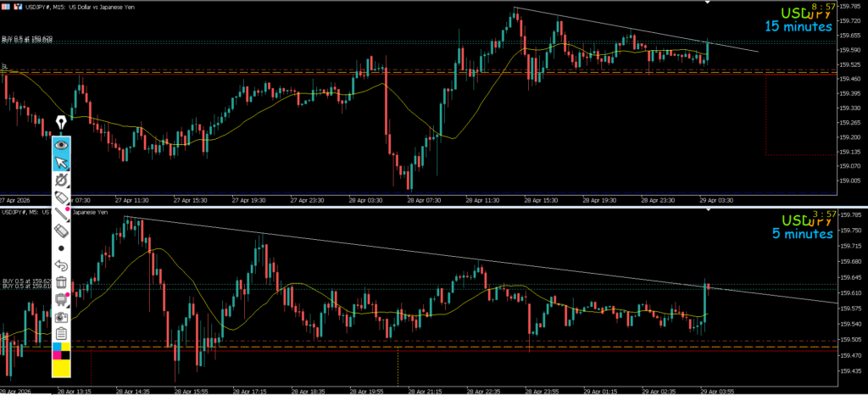Click the SL line label on M15 chart
This screenshot has height=395, width=868.
[5, 65]
